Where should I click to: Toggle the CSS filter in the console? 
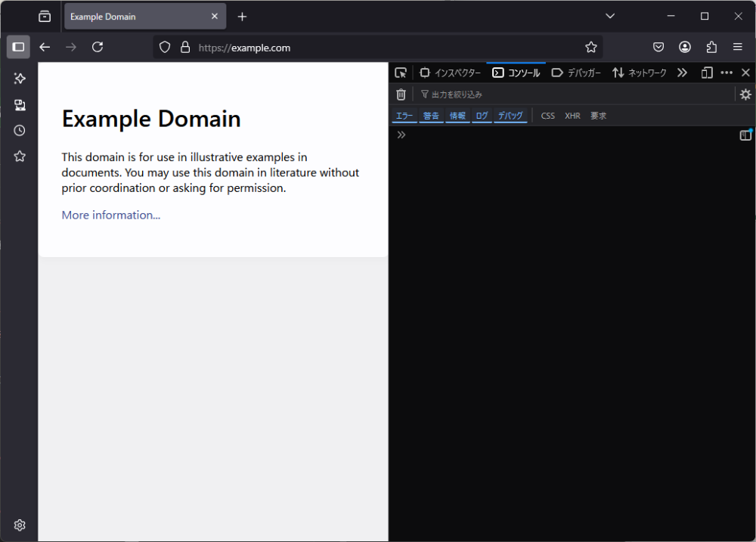[547, 116]
